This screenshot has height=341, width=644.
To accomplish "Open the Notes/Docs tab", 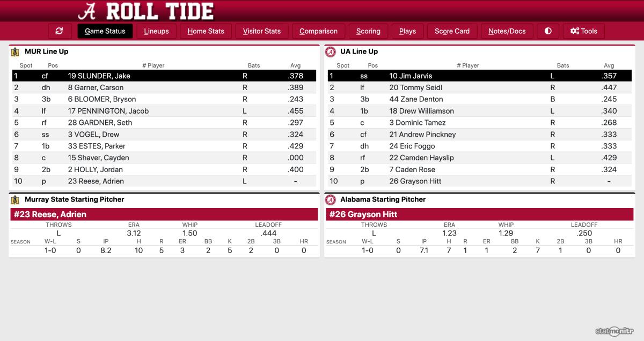I will (x=507, y=31).
